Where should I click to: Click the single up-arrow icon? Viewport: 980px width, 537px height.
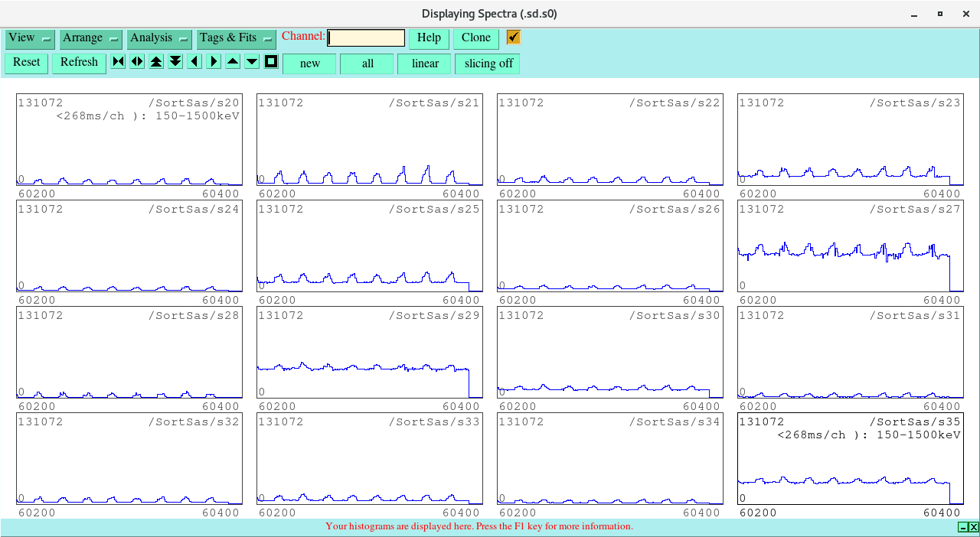click(x=233, y=62)
